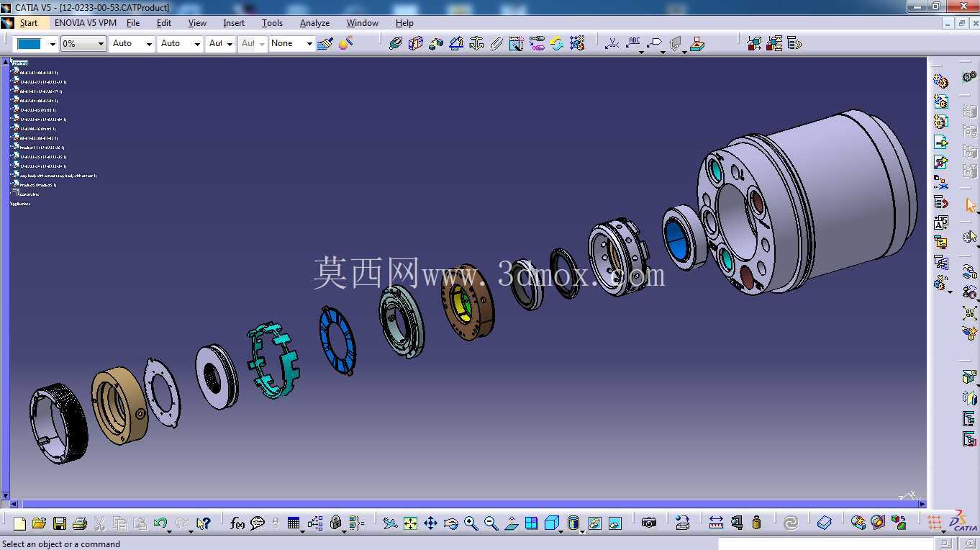980x550 pixels.
Task: Open the Insert menu
Action: pos(234,23)
